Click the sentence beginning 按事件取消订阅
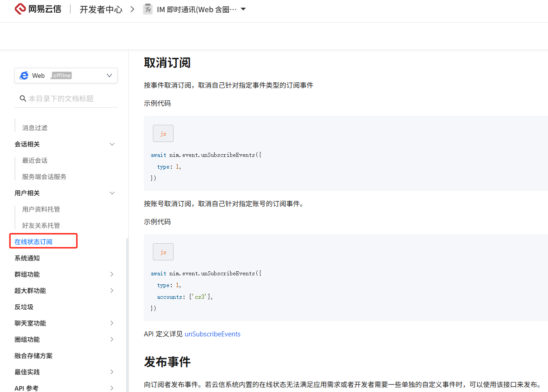The image size is (548, 392). coord(228,85)
